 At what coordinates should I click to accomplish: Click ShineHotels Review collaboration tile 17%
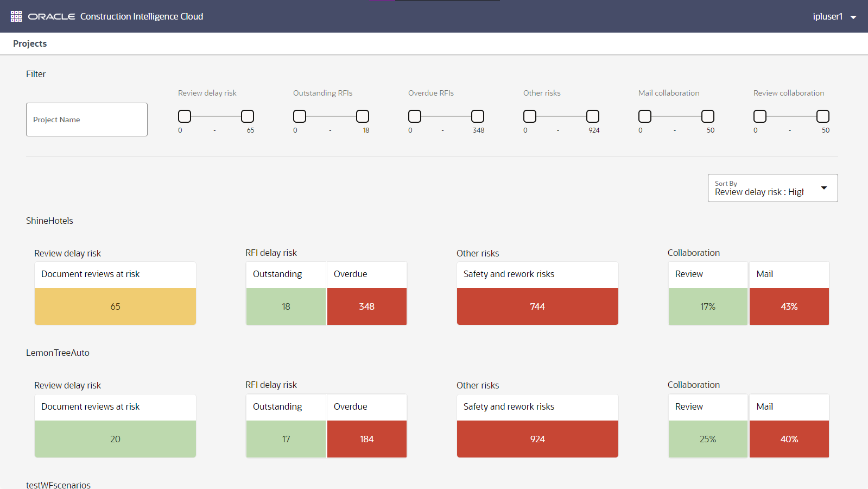click(x=708, y=306)
